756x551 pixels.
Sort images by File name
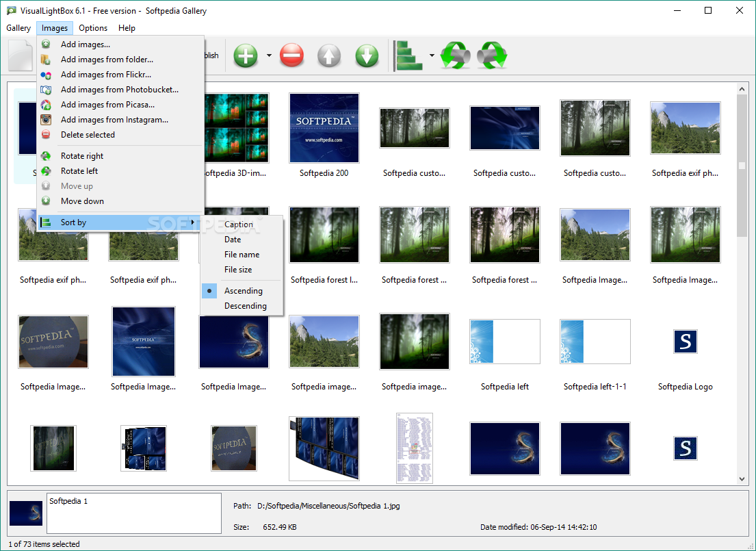[x=242, y=254]
